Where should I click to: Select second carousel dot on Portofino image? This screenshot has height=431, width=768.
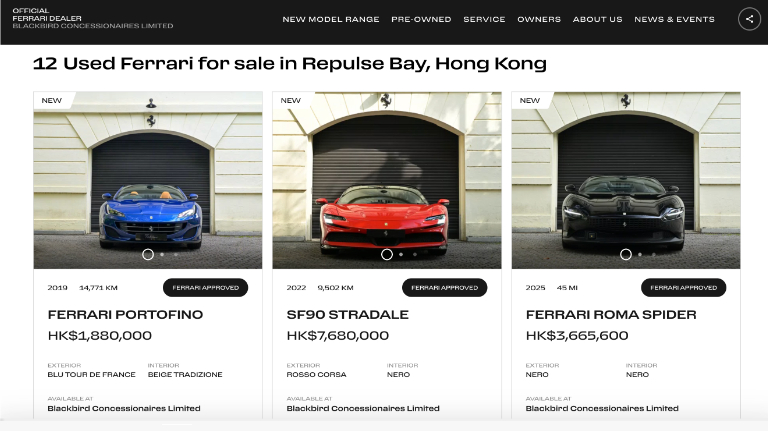point(162,254)
